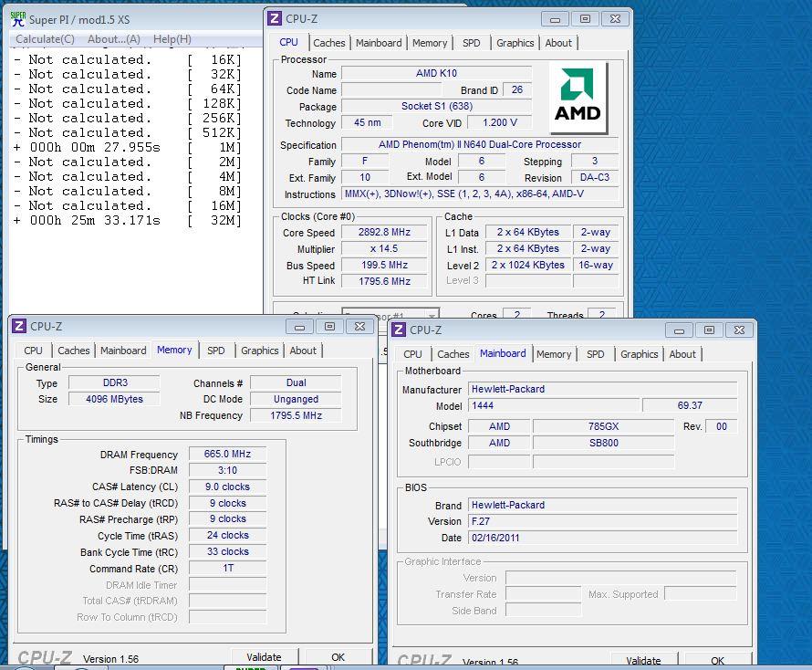Select Mainboard tab in the Memory CPU-Z window
The width and height of the screenshot is (812, 670).
[123, 351]
